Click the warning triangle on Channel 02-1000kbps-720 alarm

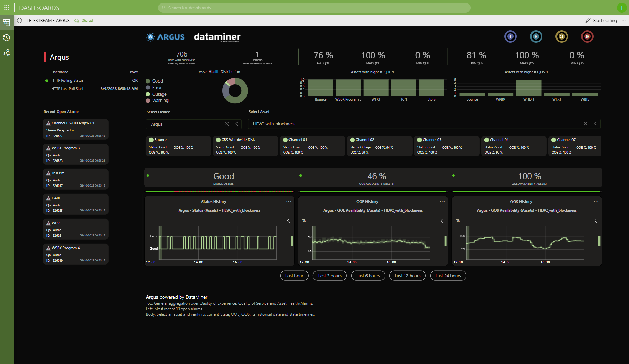point(49,123)
